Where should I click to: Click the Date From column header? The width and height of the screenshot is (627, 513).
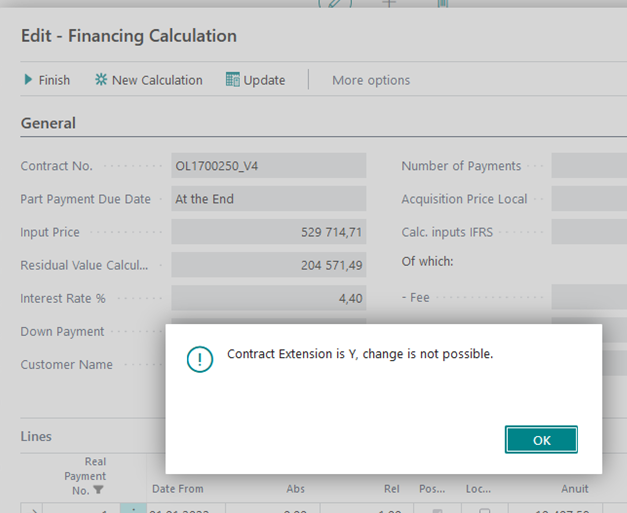177,489
